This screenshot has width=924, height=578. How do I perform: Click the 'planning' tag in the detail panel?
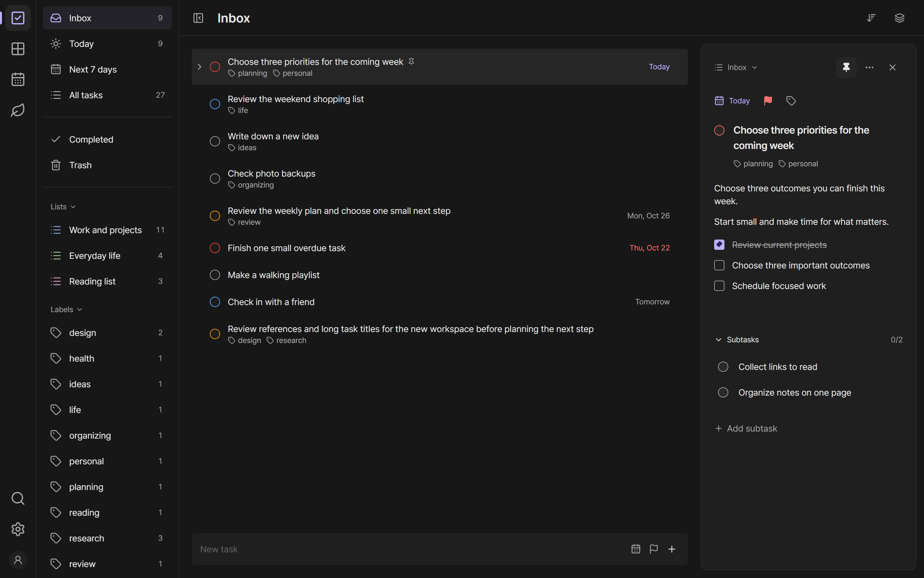[753, 164]
